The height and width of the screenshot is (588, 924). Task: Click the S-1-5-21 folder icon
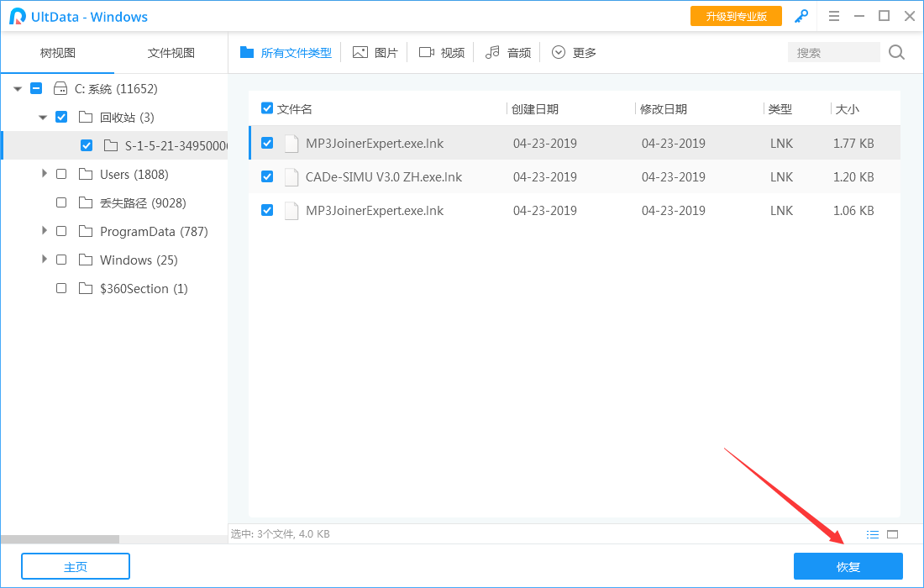(111, 145)
